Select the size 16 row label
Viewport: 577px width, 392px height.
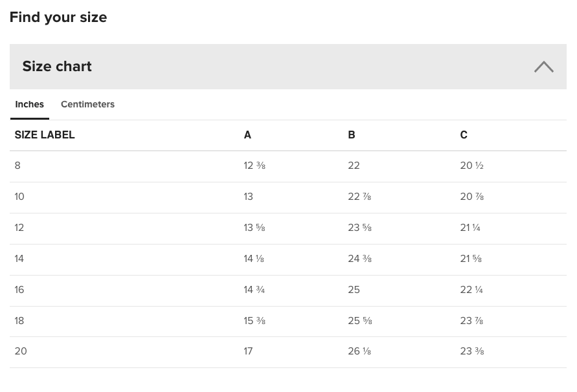(19, 290)
